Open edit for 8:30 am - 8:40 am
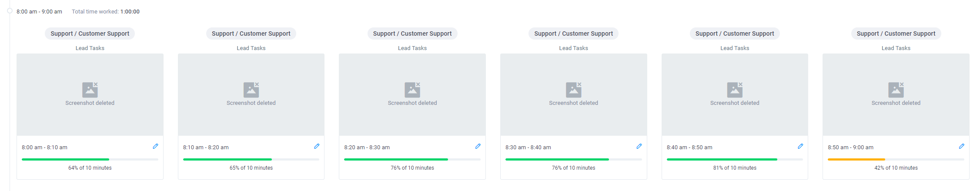Screen dimensions: 980x191 pos(639,147)
